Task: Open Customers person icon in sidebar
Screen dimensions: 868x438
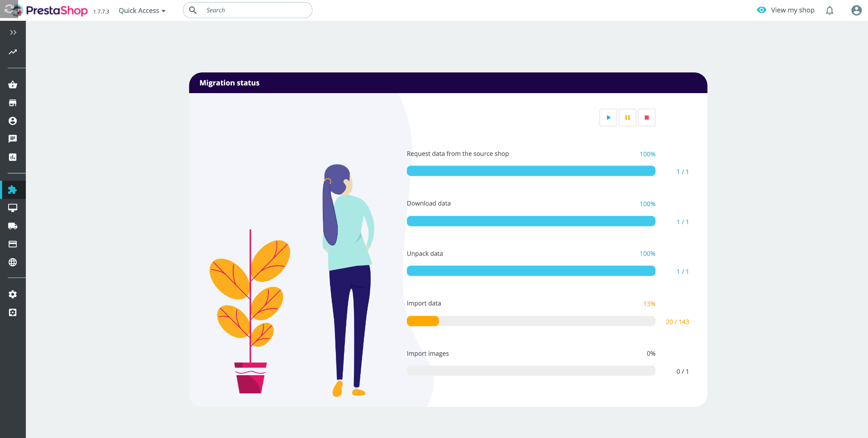Action: click(x=13, y=121)
